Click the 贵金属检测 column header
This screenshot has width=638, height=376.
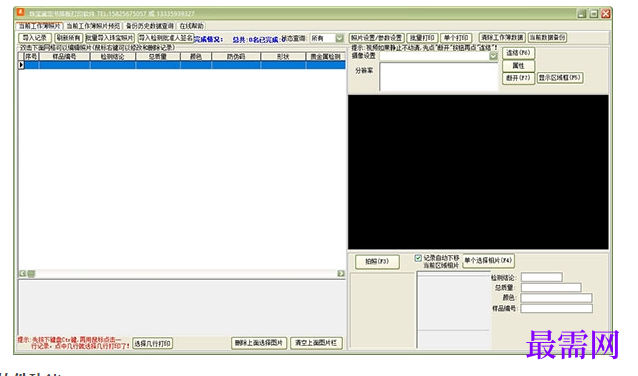326,57
